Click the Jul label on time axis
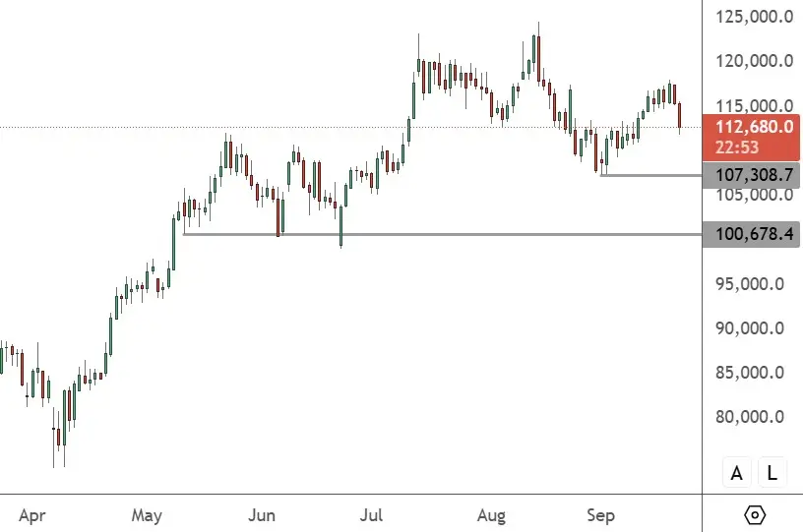The image size is (803, 532). pos(371,514)
